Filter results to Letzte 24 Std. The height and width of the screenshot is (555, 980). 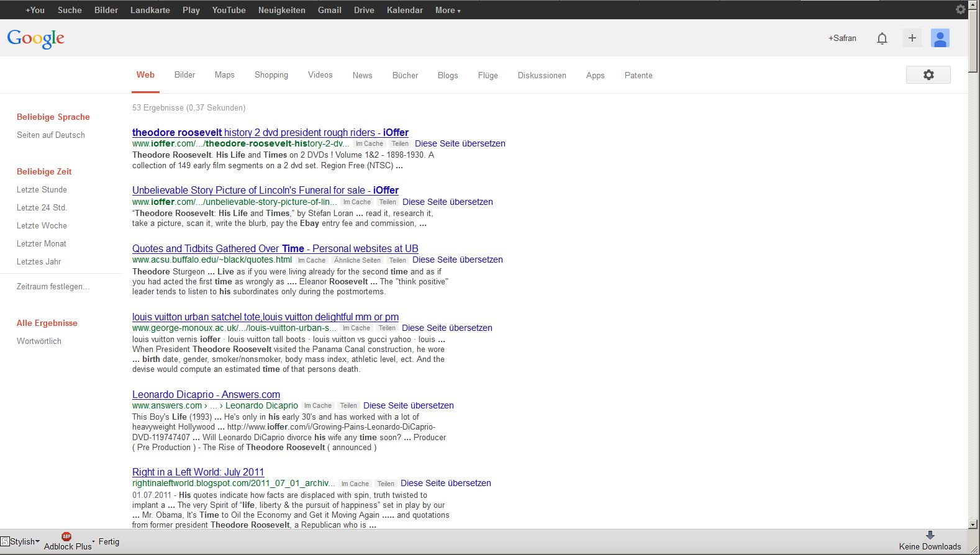coord(42,207)
